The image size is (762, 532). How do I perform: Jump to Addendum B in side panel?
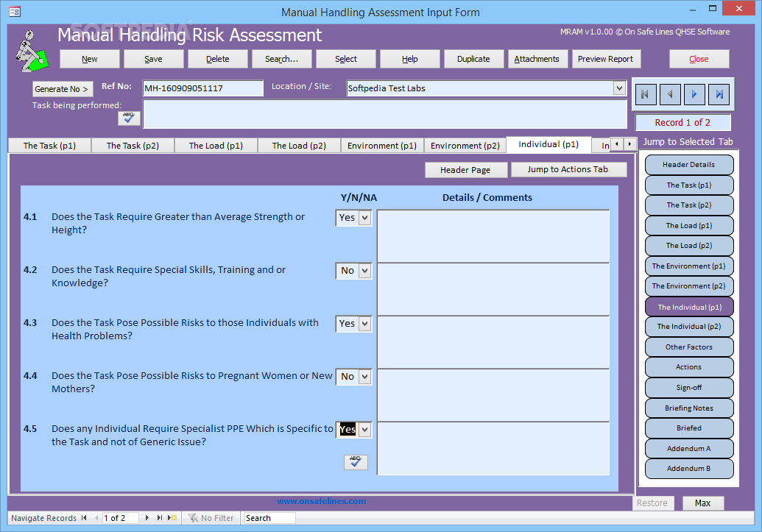(689, 469)
